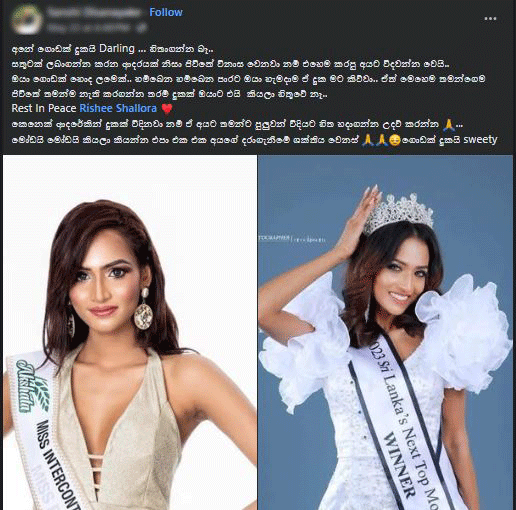Open the tagged Rishee Shallora profile link
The height and width of the screenshot is (510, 516).
tap(118, 108)
